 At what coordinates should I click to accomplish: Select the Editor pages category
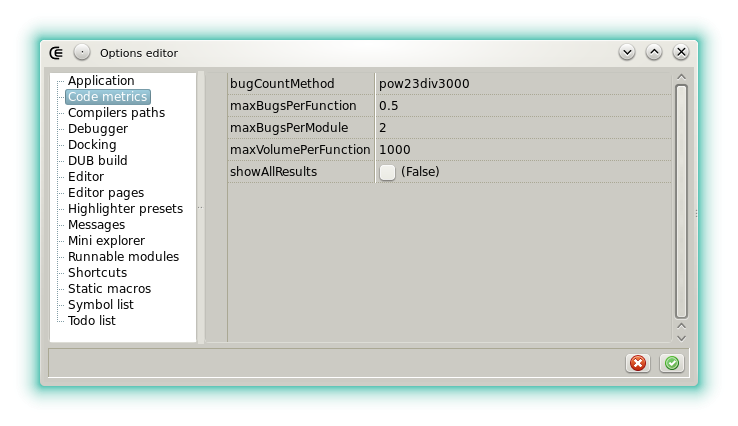105,193
